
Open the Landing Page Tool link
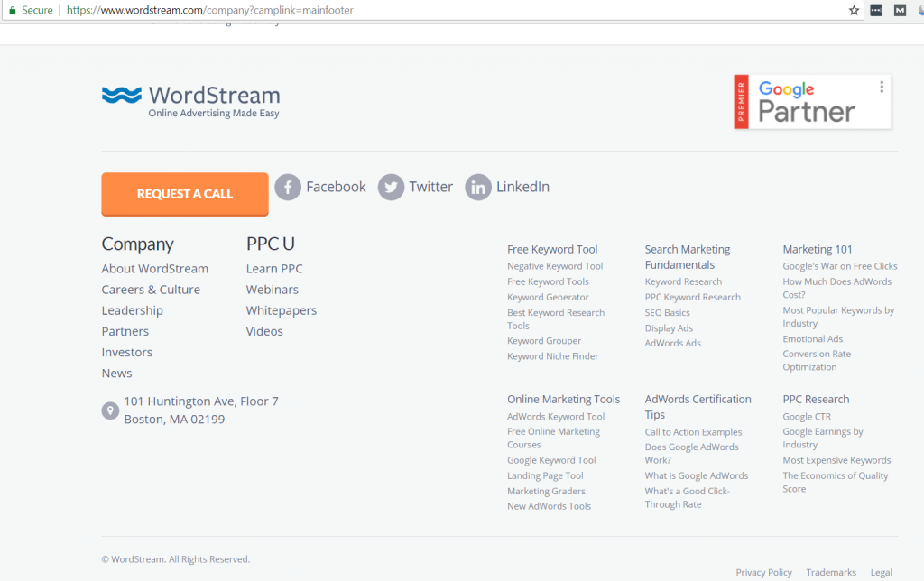point(545,475)
